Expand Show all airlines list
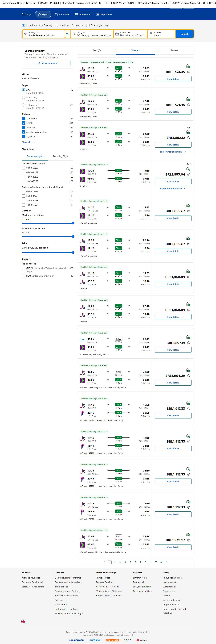 pyautogui.click(x=28, y=142)
